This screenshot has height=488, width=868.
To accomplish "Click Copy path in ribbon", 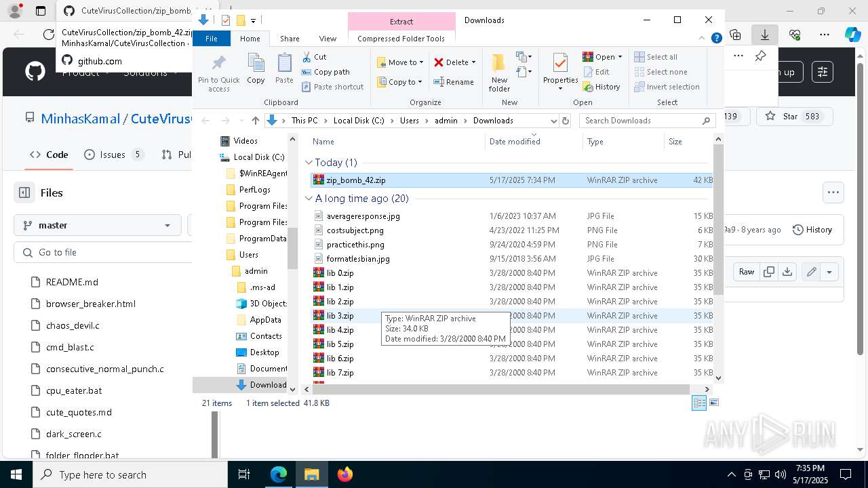I will click(325, 72).
